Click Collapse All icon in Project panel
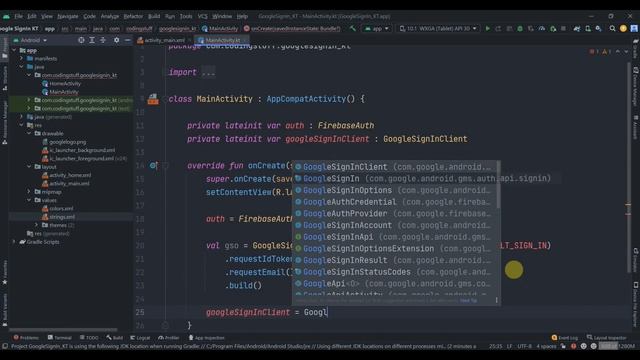 click(x=103, y=40)
